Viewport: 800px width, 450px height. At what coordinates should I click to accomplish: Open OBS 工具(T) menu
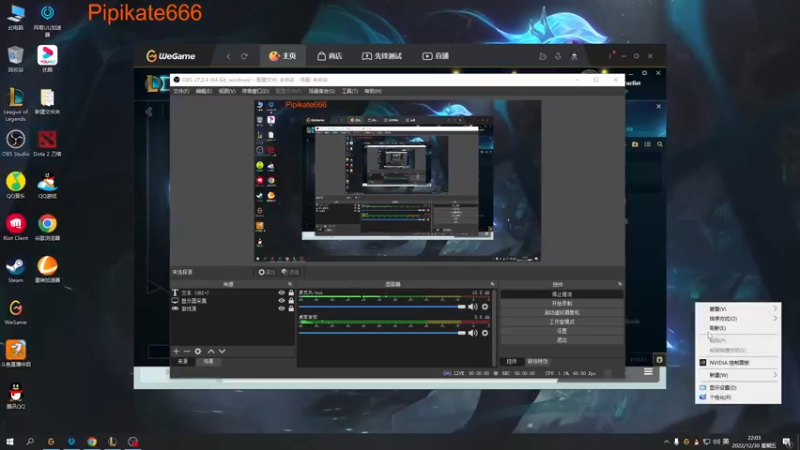[349, 91]
